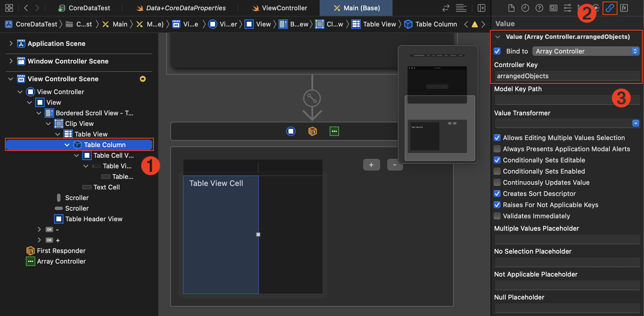Enable Continuously Updates Value
Viewport: 644px width, 316px height.
(497, 182)
